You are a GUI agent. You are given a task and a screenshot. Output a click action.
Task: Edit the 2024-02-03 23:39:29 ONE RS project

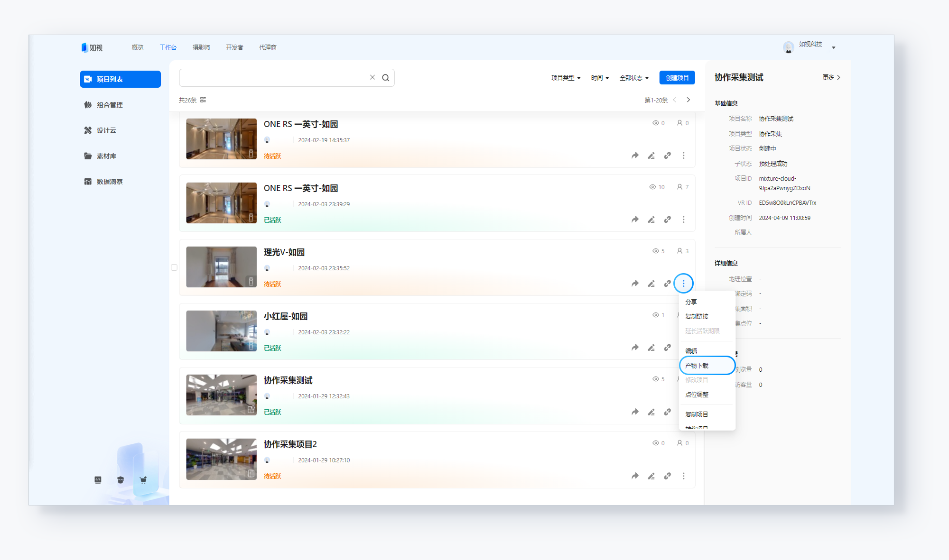(651, 220)
